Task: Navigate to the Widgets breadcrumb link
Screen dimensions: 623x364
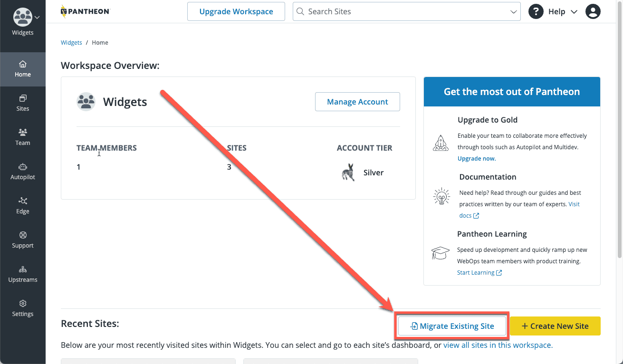Action: point(71,42)
